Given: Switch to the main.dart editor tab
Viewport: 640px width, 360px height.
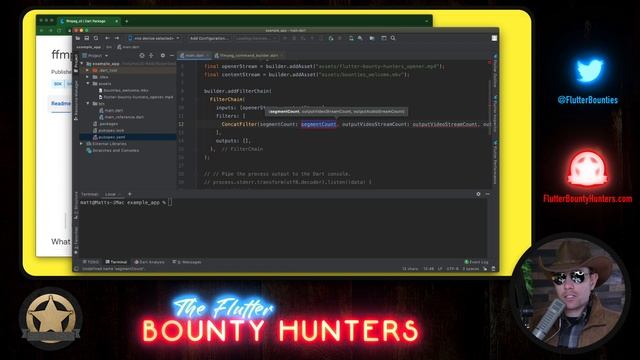Looking at the screenshot, I should pyautogui.click(x=194, y=56).
